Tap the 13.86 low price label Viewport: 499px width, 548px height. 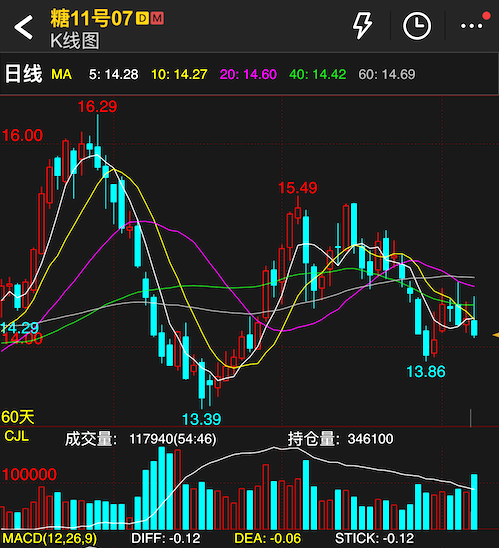pyautogui.click(x=426, y=371)
